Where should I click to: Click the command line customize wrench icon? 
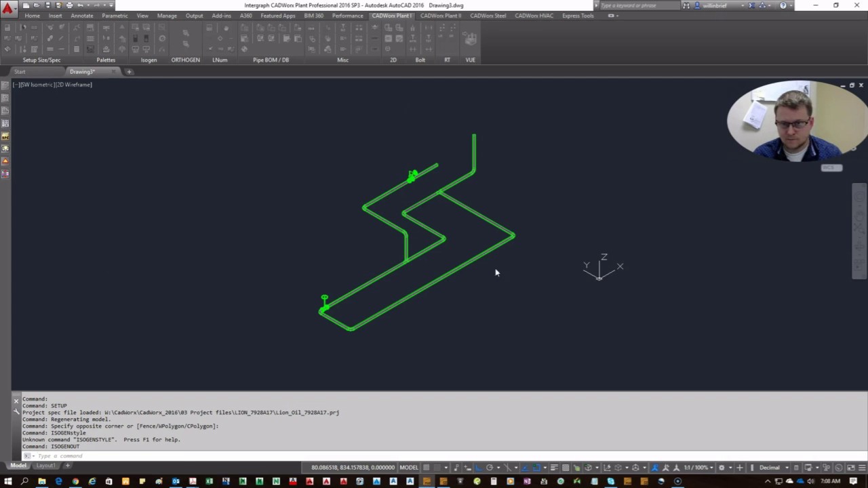point(16,411)
